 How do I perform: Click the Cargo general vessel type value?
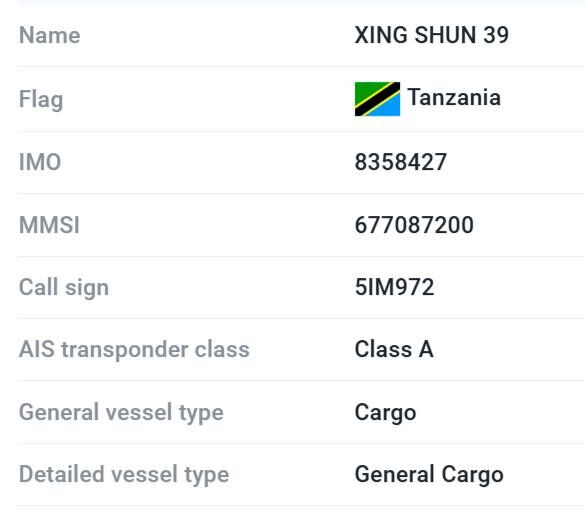pyautogui.click(x=385, y=413)
